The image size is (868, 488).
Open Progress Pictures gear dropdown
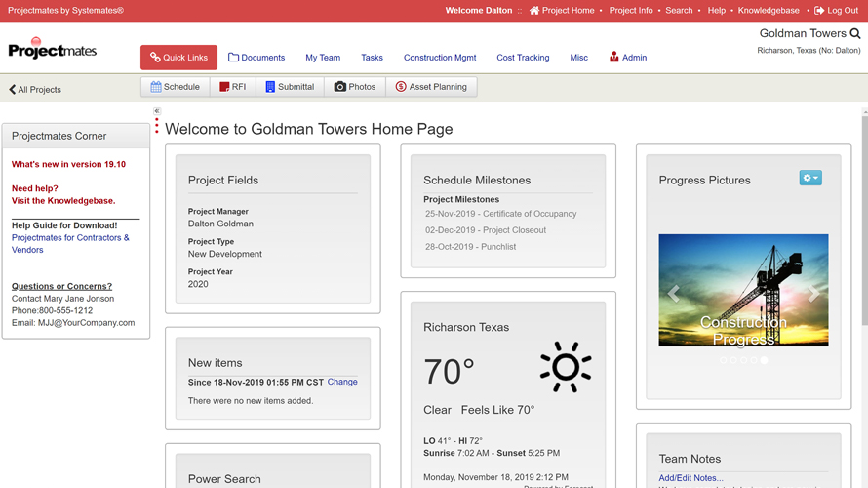click(810, 178)
